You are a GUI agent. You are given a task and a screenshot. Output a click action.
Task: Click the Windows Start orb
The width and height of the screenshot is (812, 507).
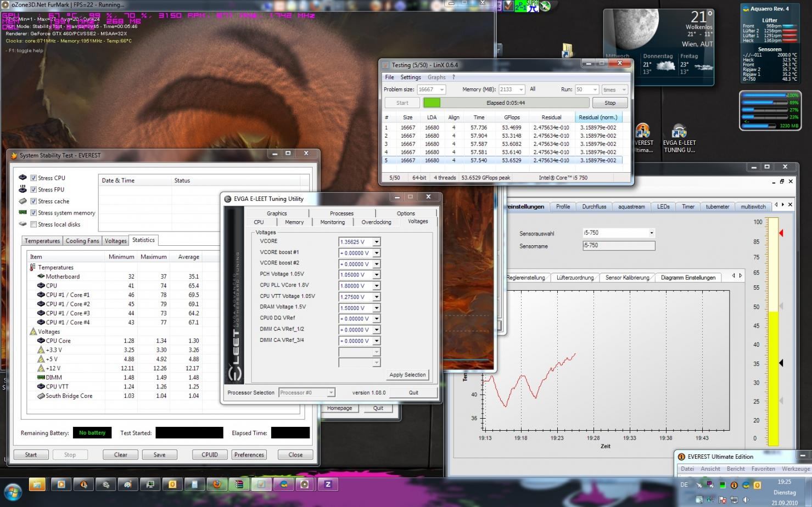click(x=13, y=491)
